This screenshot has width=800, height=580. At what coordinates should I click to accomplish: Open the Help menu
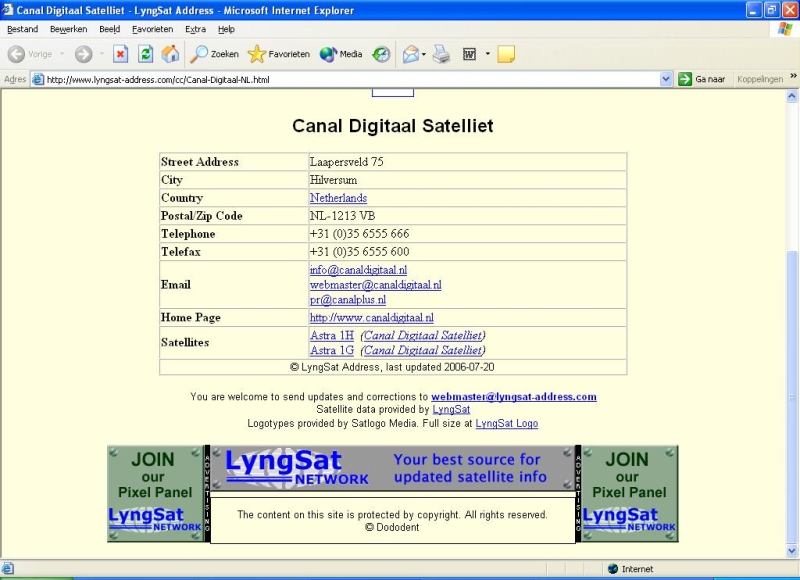pos(226,29)
